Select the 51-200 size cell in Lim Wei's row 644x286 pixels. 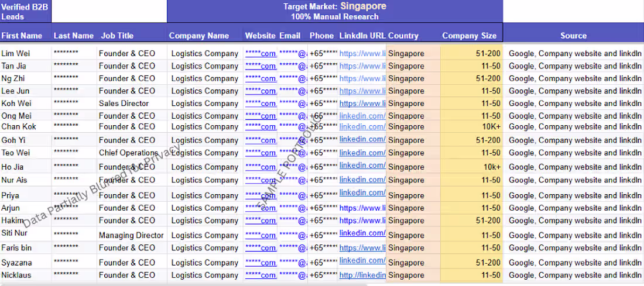[471, 54]
